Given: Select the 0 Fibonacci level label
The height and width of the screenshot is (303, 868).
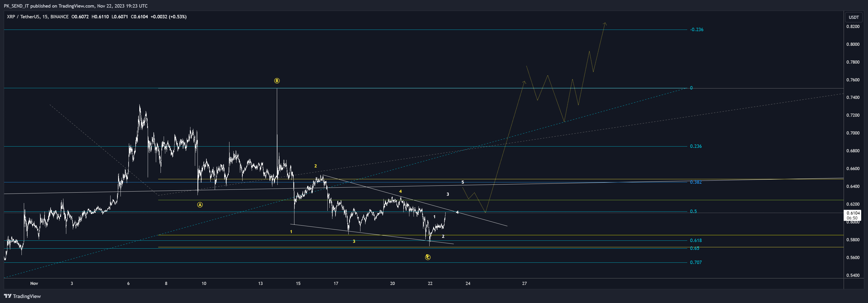Looking at the screenshot, I should click(691, 88).
